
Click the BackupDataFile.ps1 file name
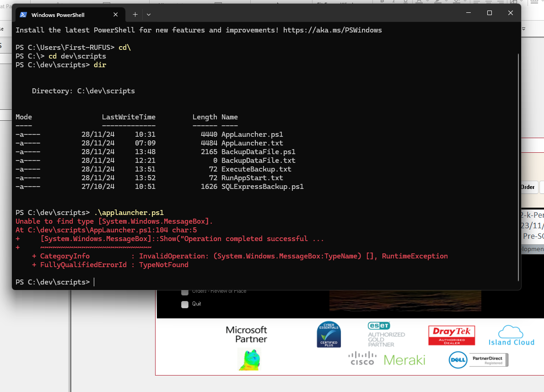[x=259, y=152]
